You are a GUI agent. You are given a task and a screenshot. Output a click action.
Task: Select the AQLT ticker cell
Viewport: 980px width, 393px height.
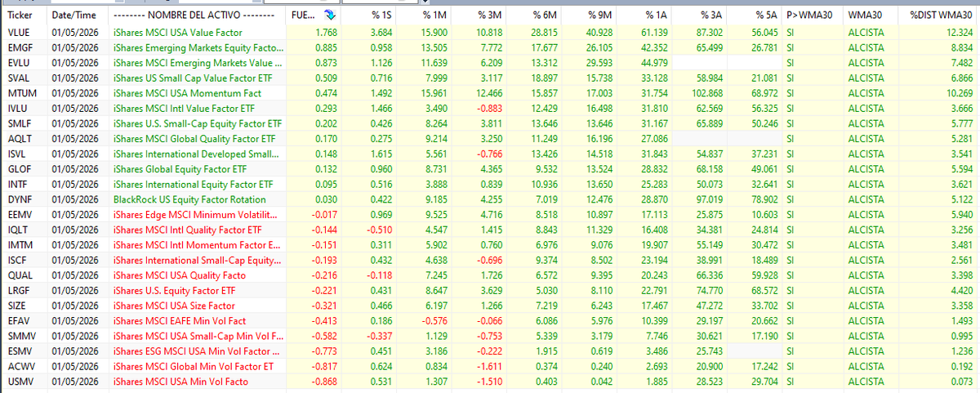[24, 138]
